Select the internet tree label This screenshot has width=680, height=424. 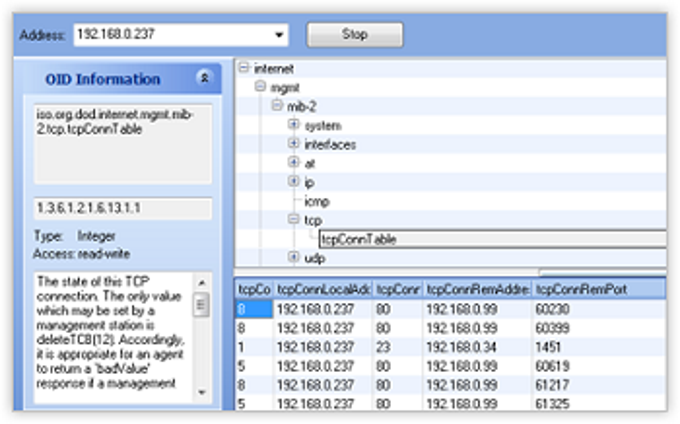coord(274,68)
